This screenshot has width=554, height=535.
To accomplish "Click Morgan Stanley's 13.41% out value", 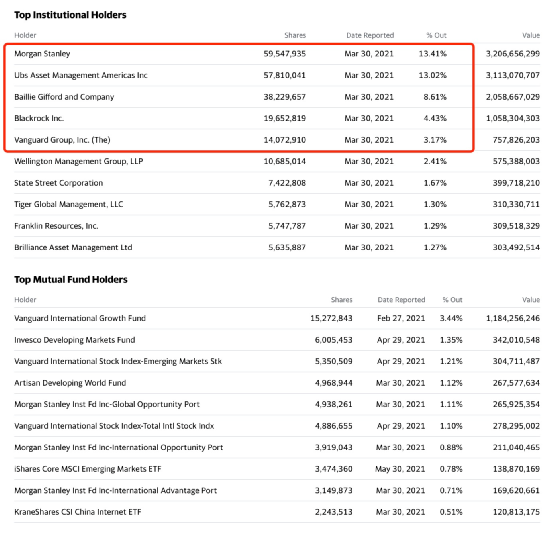I will pyautogui.click(x=433, y=54).
